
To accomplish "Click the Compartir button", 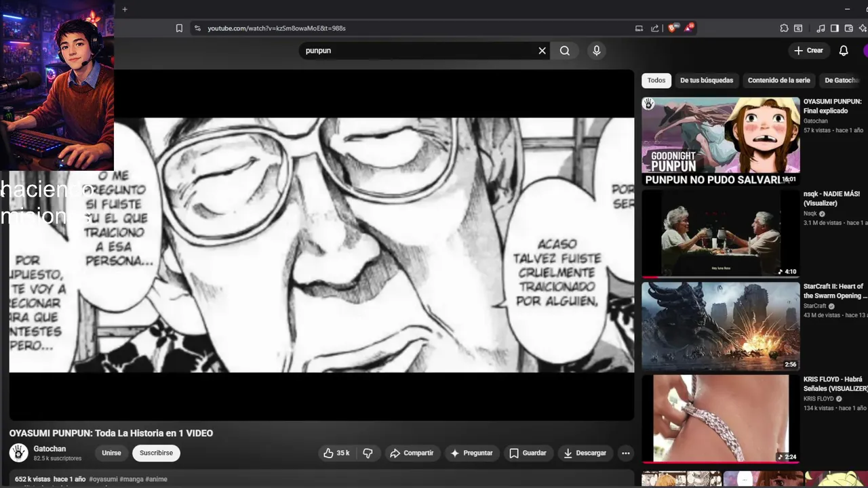I will tap(412, 453).
